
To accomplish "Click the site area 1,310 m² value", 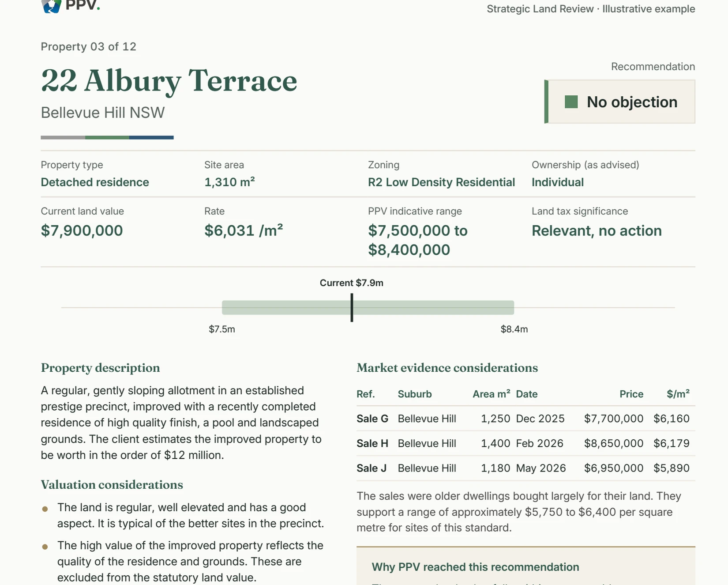I will [x=229, y=182].
